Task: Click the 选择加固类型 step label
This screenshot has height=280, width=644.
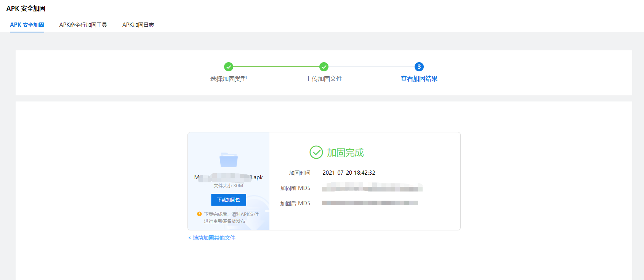Action: coord(228,79)
